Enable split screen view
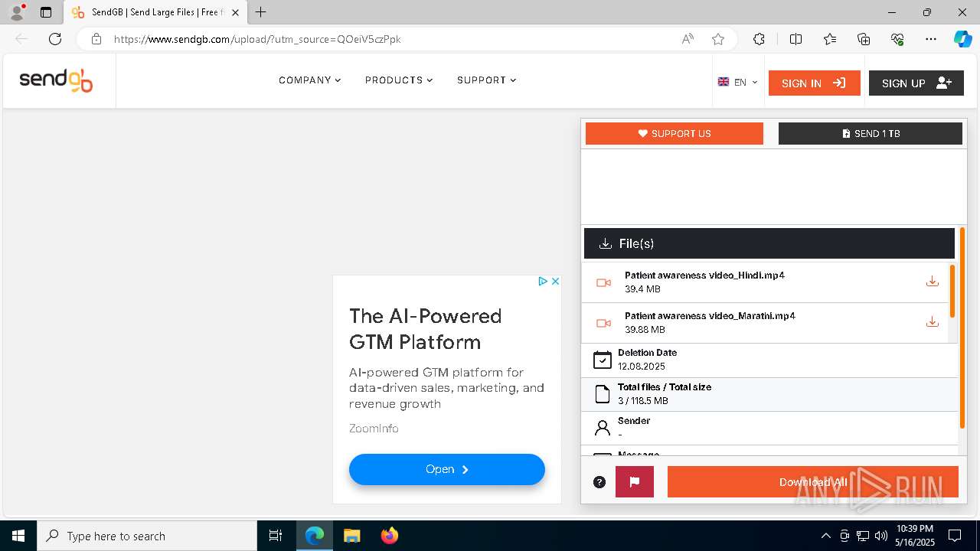 coord(795,39)
